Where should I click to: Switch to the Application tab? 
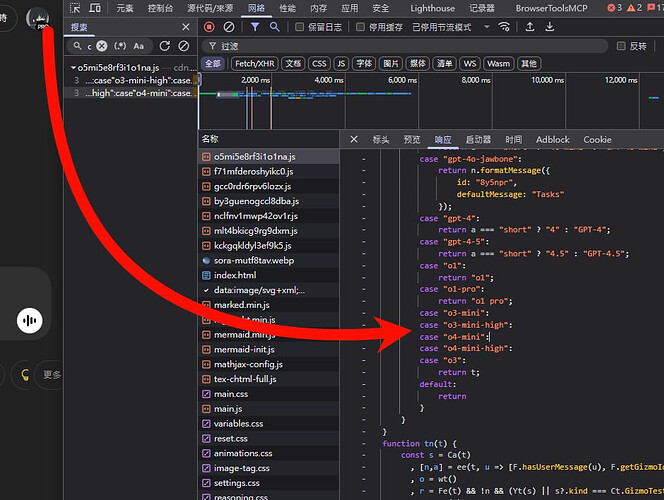(349, 8)
